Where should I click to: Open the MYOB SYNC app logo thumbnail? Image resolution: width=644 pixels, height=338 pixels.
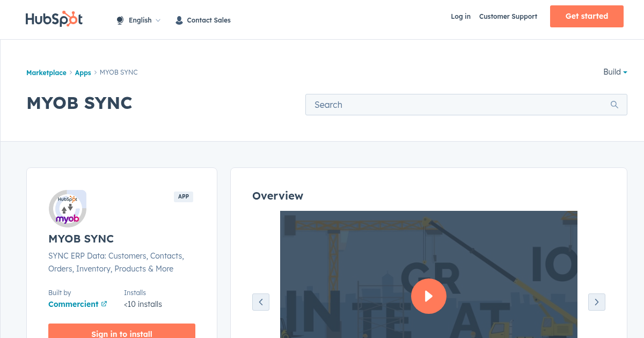point(68,208)
